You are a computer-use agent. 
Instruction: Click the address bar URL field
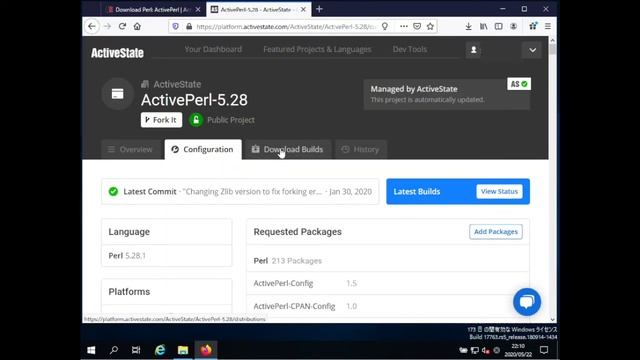[x=285, y=27]
